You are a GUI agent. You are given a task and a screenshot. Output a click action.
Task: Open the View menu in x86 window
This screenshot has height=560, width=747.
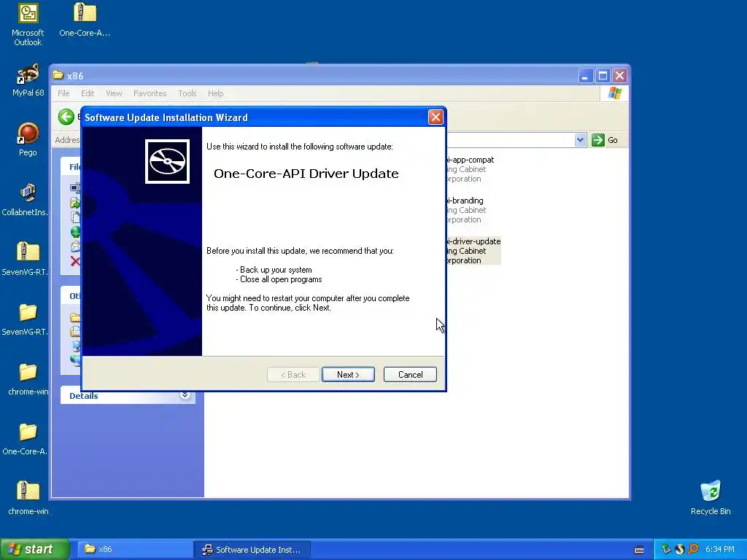coord(114,93)
